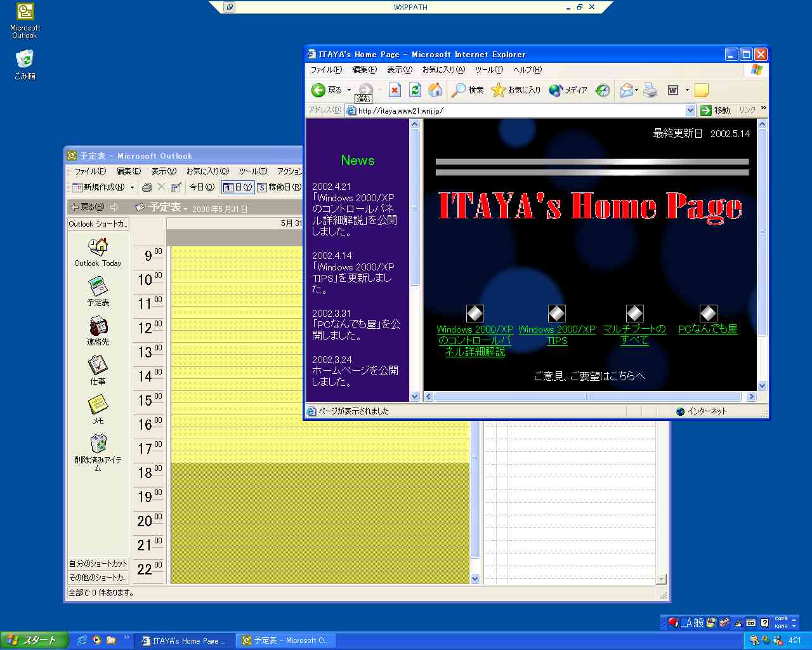Screen dimensions: 812x650
Task: Click IME input mode 'A' indicator
Action: pos(687,623)
